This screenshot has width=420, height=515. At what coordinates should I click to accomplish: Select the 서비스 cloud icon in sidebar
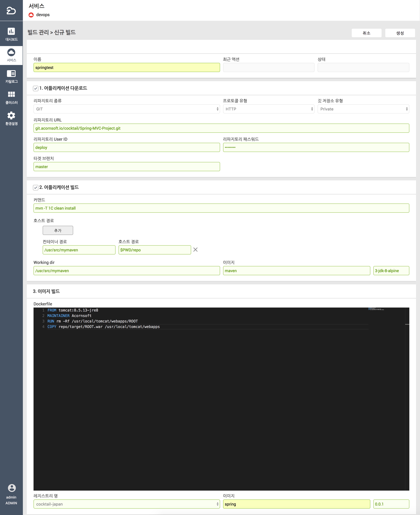pos(11,52)
